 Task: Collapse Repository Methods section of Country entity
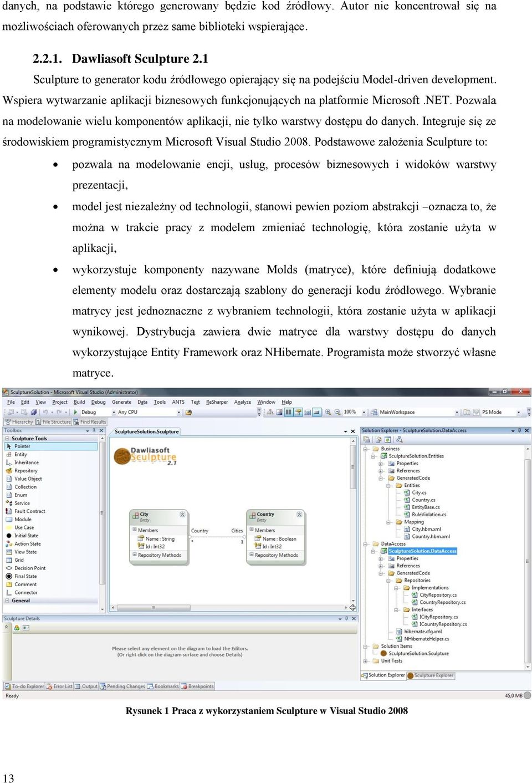252,555
